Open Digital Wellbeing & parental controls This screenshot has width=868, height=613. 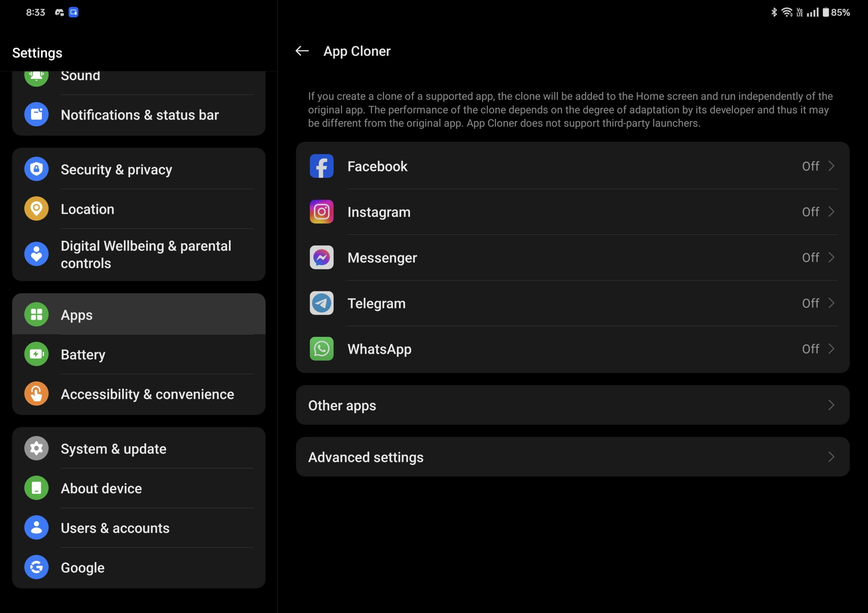point(146,254)
